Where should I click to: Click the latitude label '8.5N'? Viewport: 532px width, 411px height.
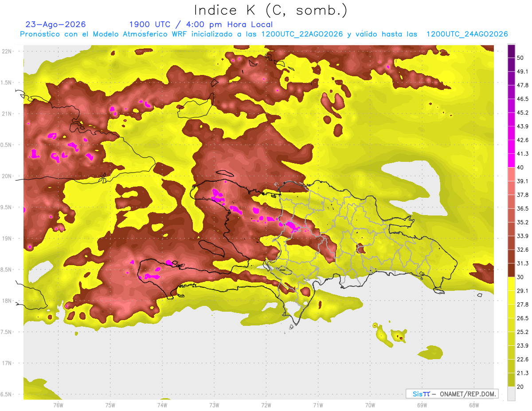click(x=7, y=270)
